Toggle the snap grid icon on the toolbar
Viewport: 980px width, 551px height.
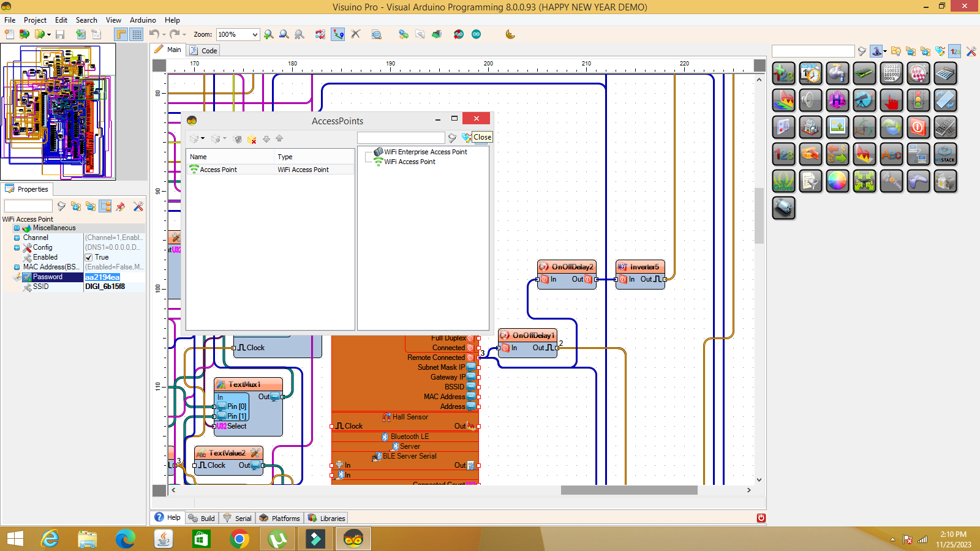click(x=136, y=34)
